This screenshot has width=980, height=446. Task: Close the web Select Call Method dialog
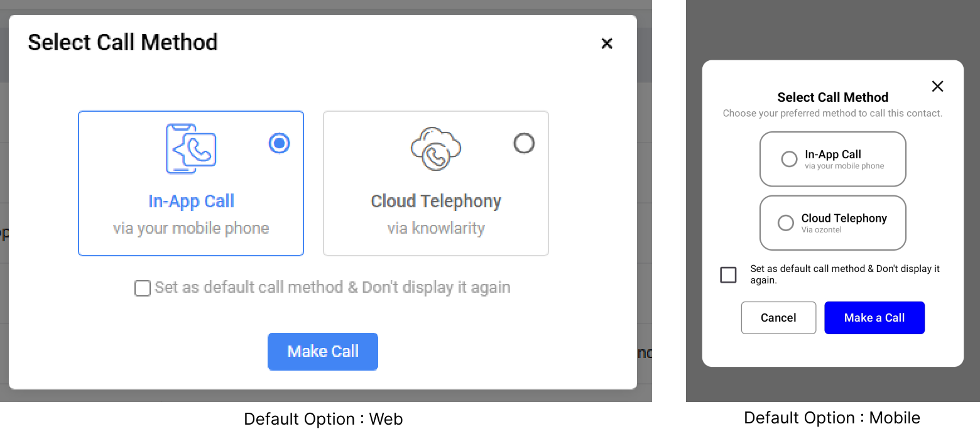(607, 43)
